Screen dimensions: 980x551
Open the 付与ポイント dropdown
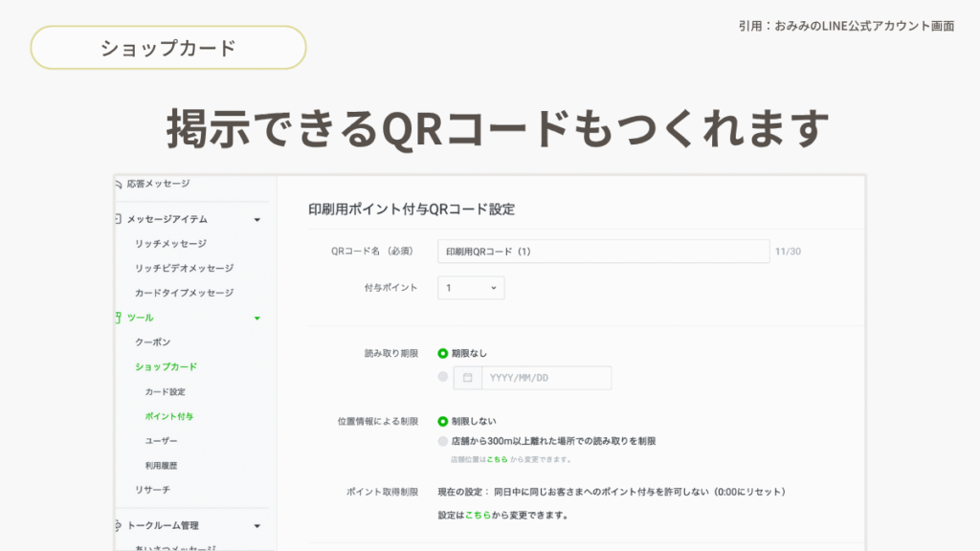click(x=471, y=288)
